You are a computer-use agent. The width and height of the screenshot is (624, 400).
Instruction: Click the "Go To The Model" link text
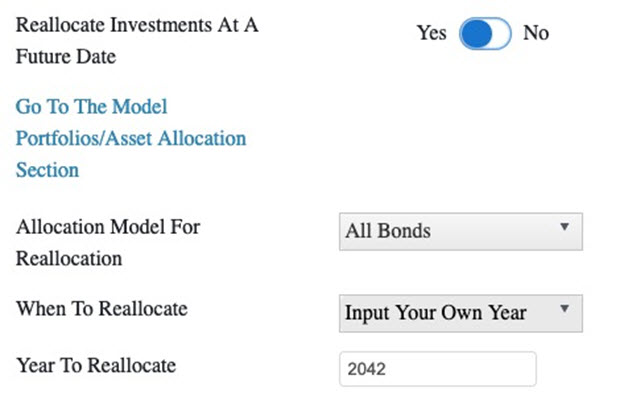click(91, 106)
